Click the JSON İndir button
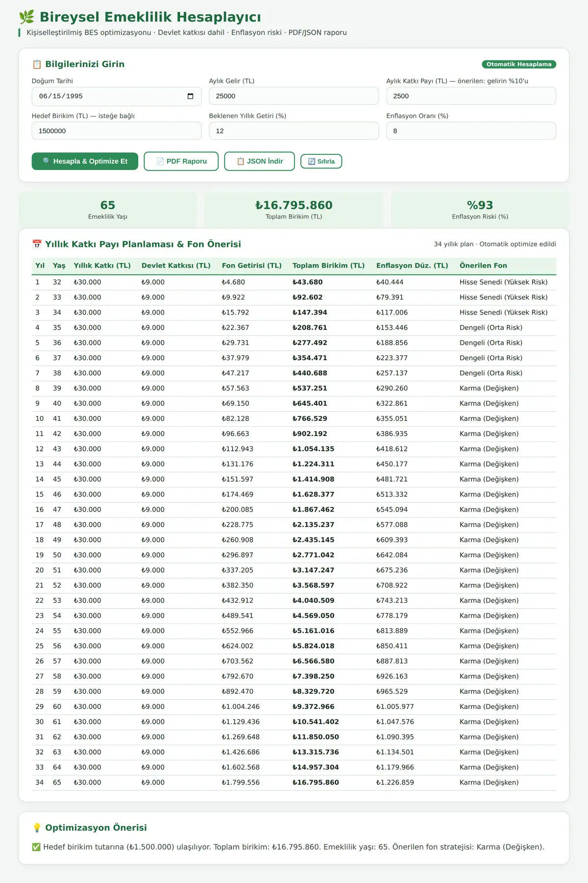The width and height of the screenshot is (588, 883). [x=260, y=161]
